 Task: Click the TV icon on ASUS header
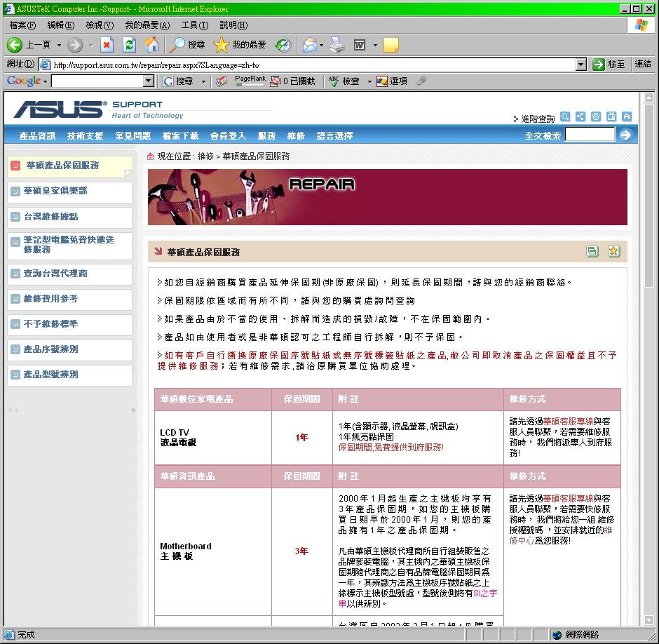click(x=611, y=116)
